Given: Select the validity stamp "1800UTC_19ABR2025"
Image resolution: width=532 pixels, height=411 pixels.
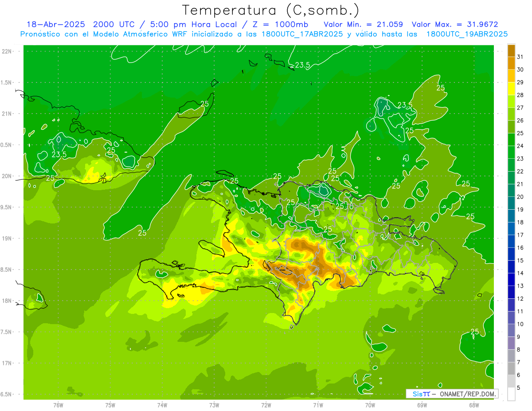Looking at the screenshot, I should click(467, 34).
